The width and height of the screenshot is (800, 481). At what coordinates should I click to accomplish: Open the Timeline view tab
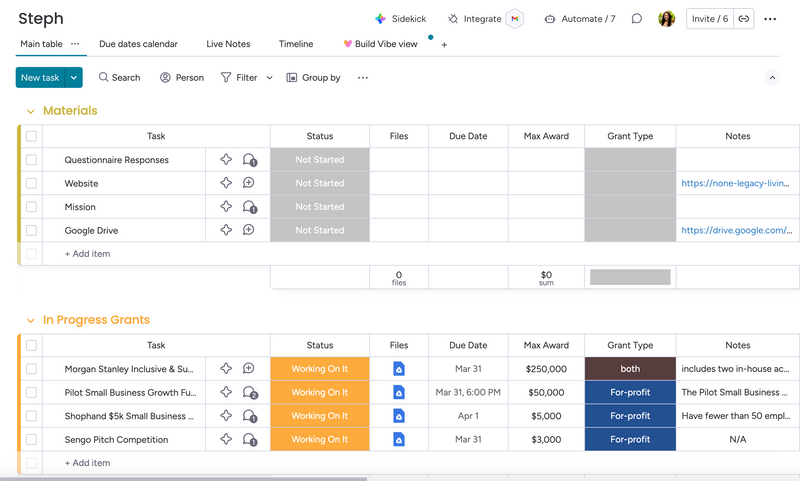coord(295,44)
